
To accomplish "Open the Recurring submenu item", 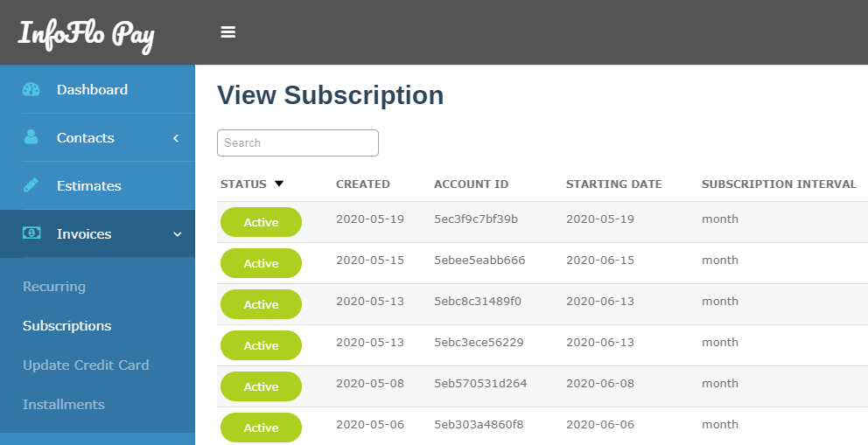I will [54, 287].
